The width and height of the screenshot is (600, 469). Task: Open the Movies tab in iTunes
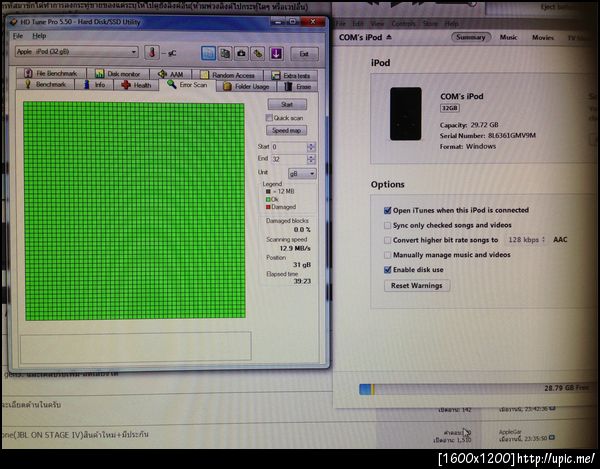pos(543,37)
